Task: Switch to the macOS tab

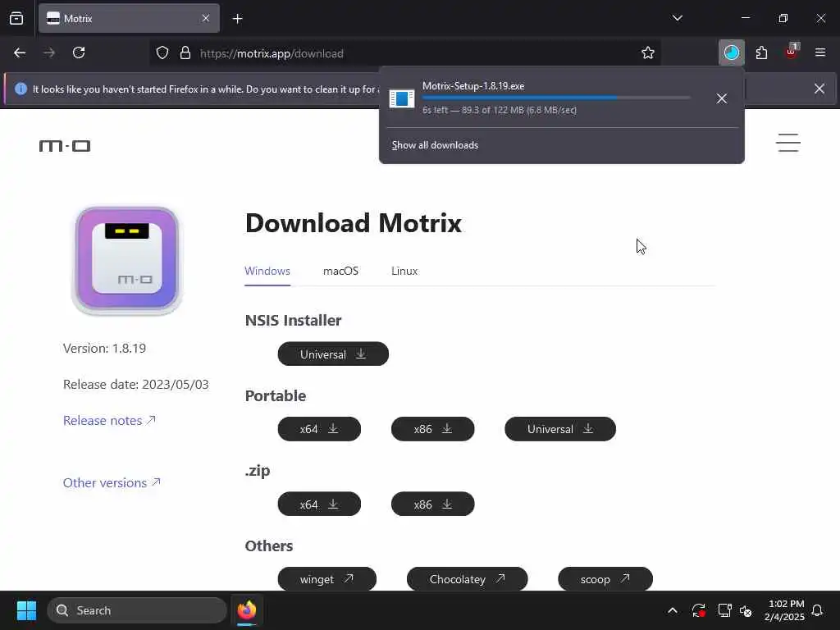Action: tap(340, 271)
